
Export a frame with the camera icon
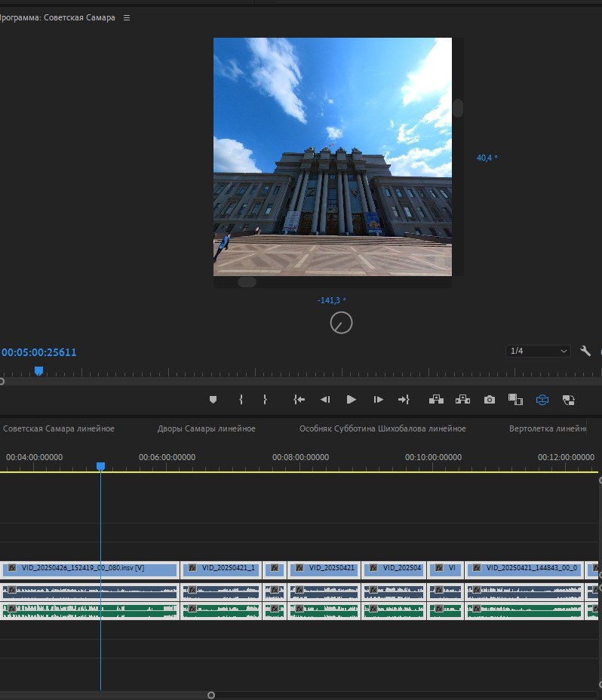(x=490, y=399)
